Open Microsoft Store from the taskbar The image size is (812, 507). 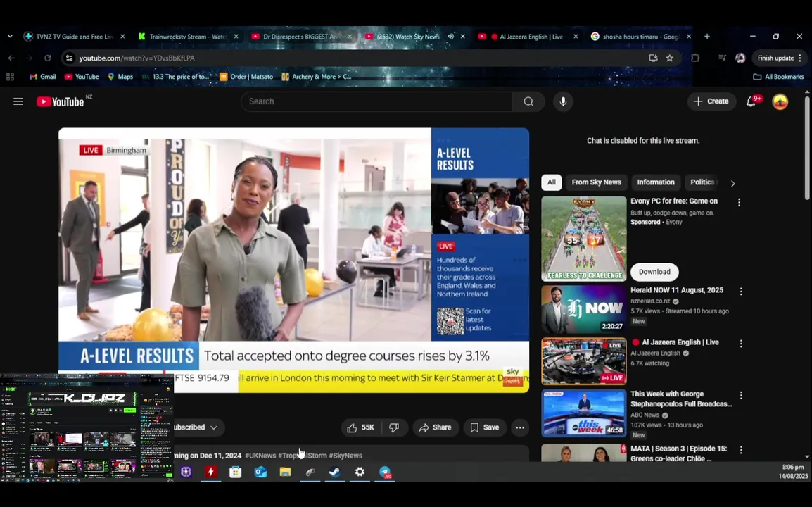click(235, 472)
